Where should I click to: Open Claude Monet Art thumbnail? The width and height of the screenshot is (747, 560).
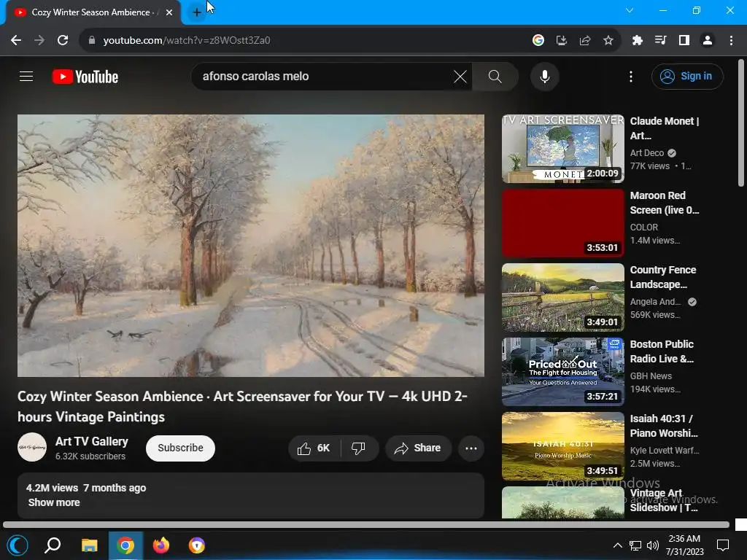[562, 149]
